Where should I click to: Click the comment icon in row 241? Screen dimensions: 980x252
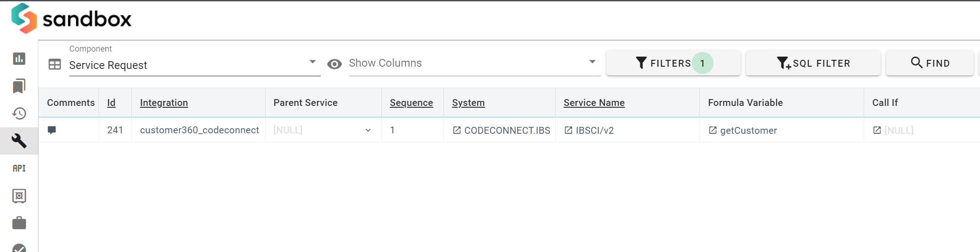pos(52,130)
